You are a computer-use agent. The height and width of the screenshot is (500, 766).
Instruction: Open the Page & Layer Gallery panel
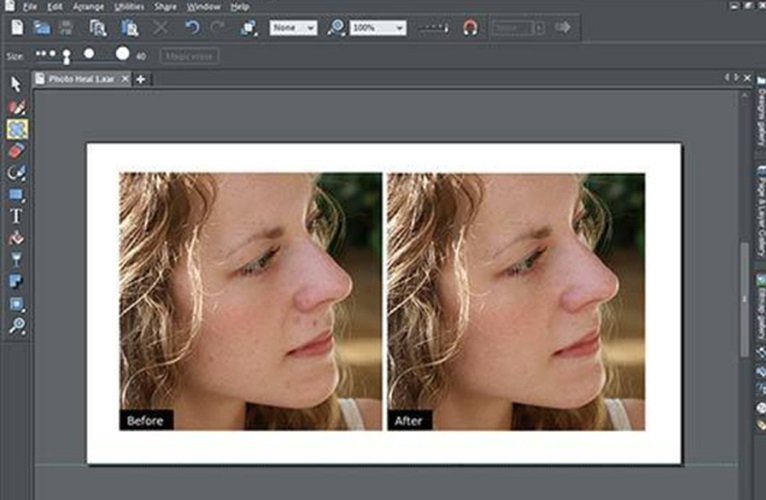click(759, 210)
